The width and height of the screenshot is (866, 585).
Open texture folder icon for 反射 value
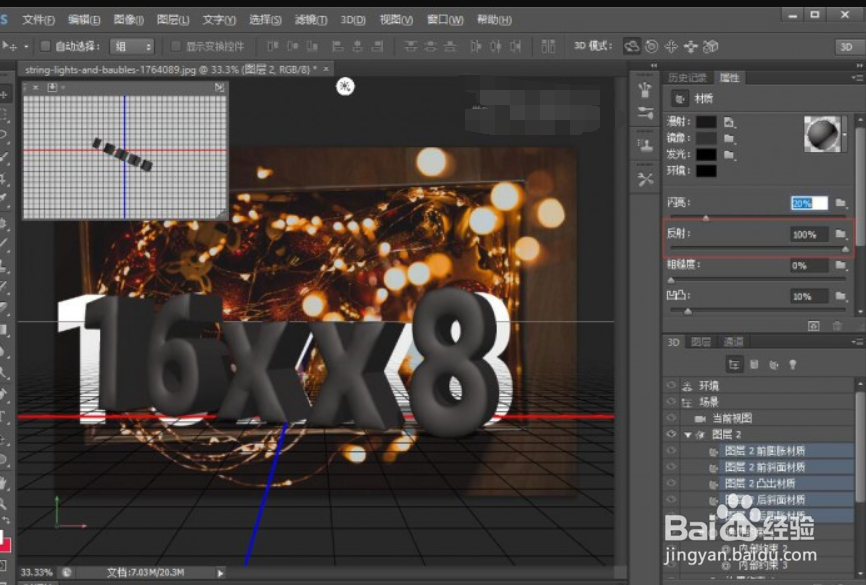841,234
